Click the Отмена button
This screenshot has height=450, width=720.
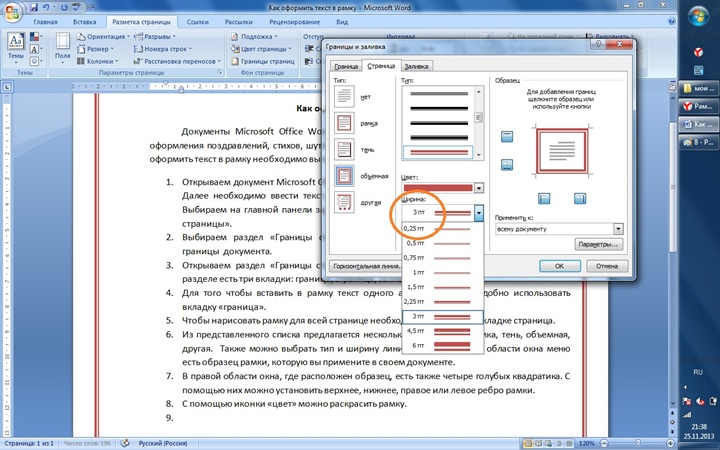point(607,266)
